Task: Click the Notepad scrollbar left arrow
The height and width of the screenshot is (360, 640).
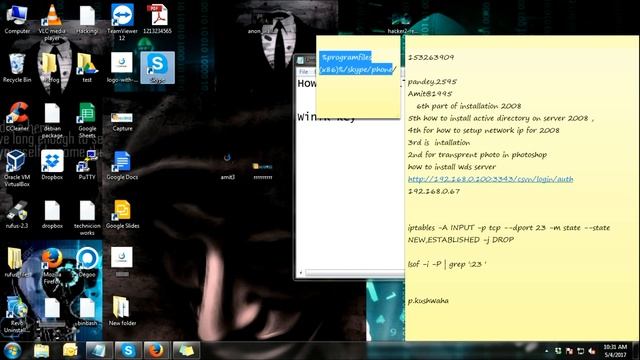Action: (301, 272)
